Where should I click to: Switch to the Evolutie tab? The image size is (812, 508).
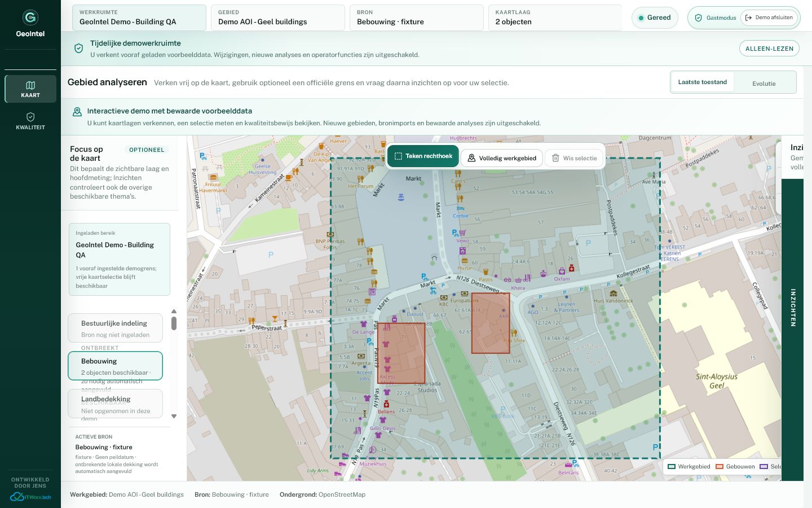click(764, 84)
